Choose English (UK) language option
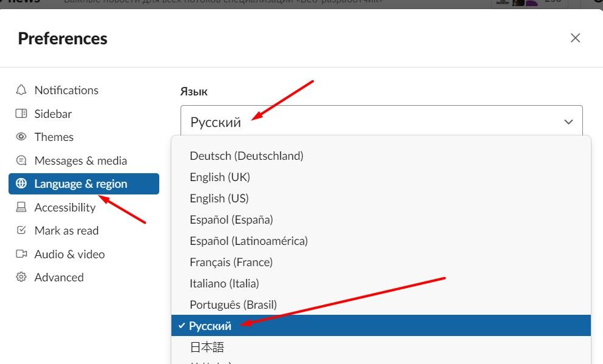The image size is (603, 364). [219, 177]
